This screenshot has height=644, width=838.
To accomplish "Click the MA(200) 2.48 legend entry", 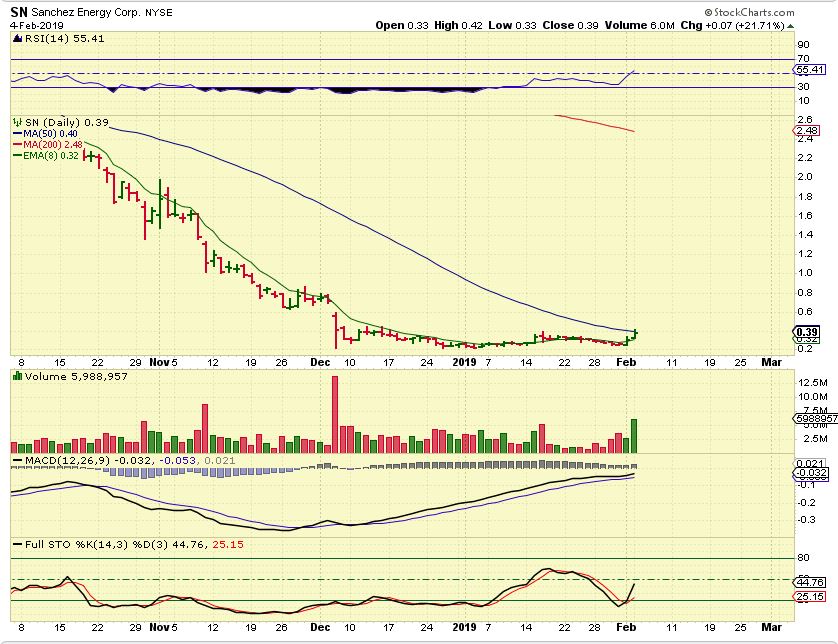I will [52, 144].
